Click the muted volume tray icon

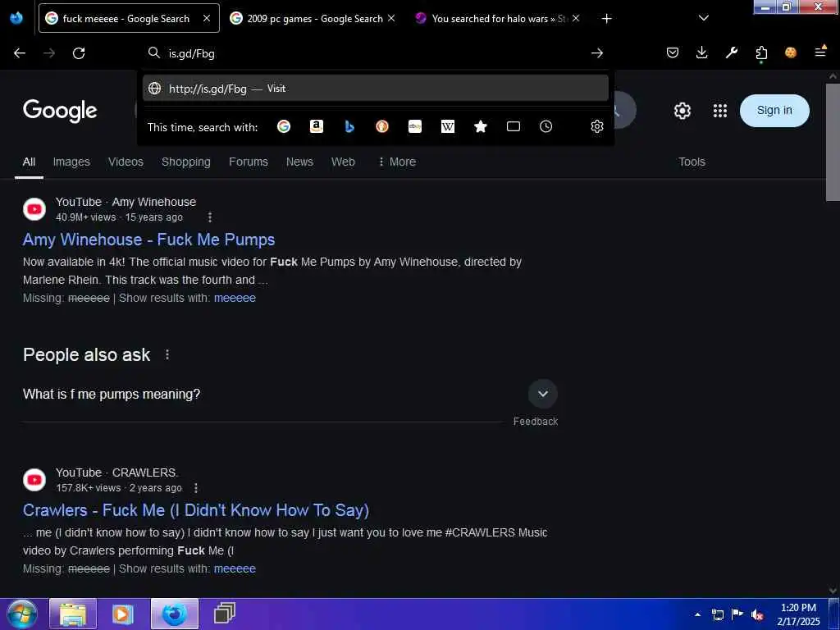click(757, 615)
